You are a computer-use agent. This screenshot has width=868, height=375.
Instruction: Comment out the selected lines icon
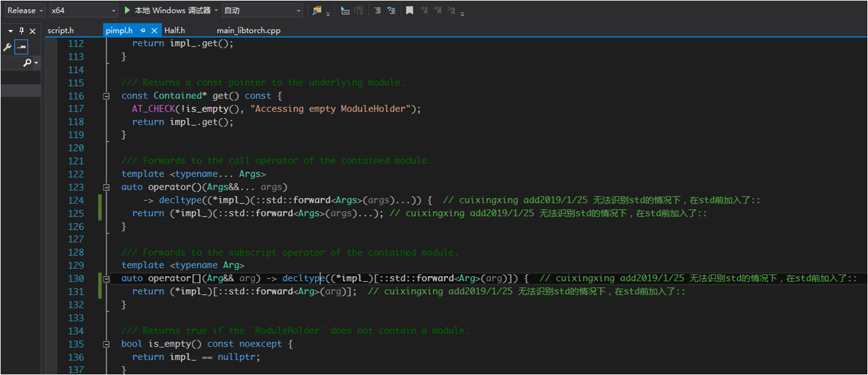pos(376,10)
